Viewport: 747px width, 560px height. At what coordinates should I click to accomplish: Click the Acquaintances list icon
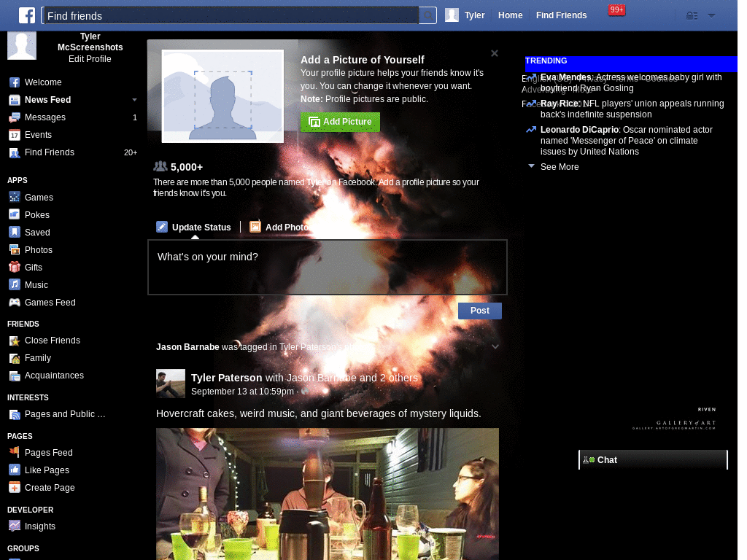click(x=15, y=376)
